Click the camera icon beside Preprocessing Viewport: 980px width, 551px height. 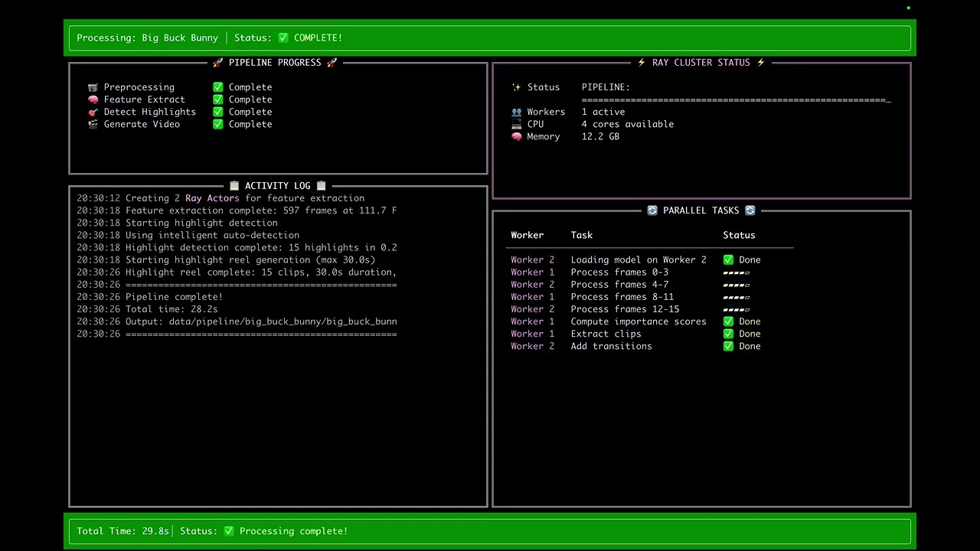[x=93, y=87]
